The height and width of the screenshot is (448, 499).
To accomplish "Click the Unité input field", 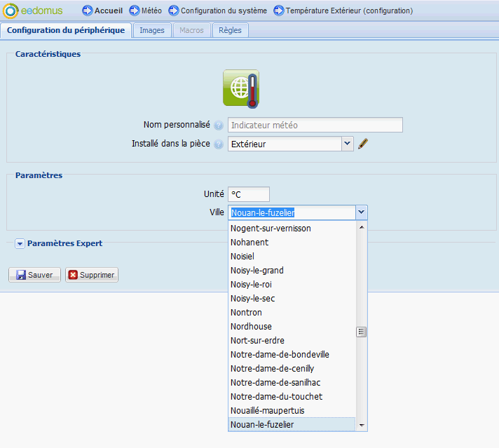I will tap(249, 194).
